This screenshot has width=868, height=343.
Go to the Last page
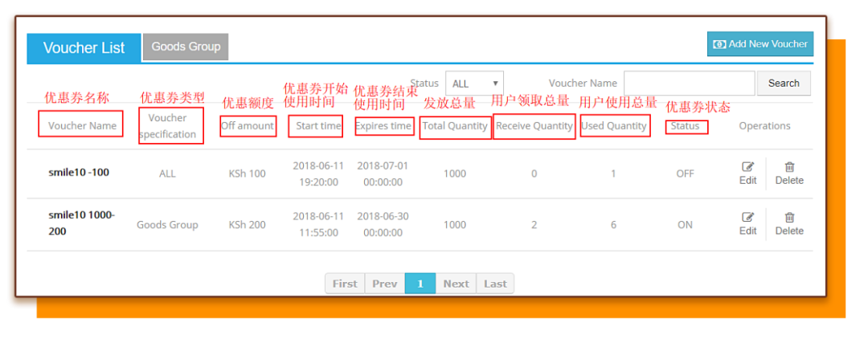pos(495,284)
